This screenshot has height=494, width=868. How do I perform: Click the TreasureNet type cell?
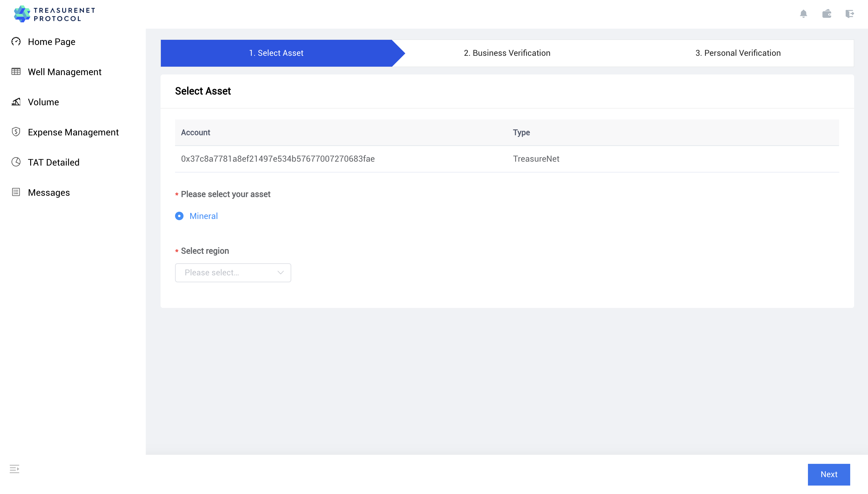pos(536,159)
